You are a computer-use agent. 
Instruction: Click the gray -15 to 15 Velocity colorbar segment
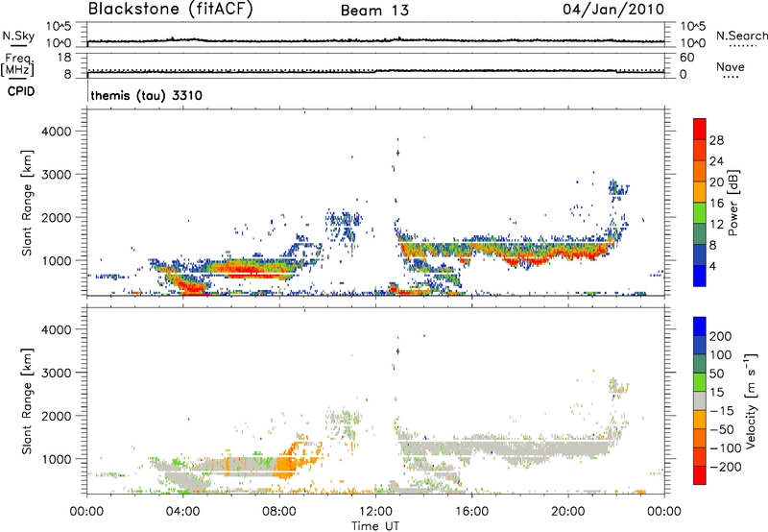click(700, 400)
